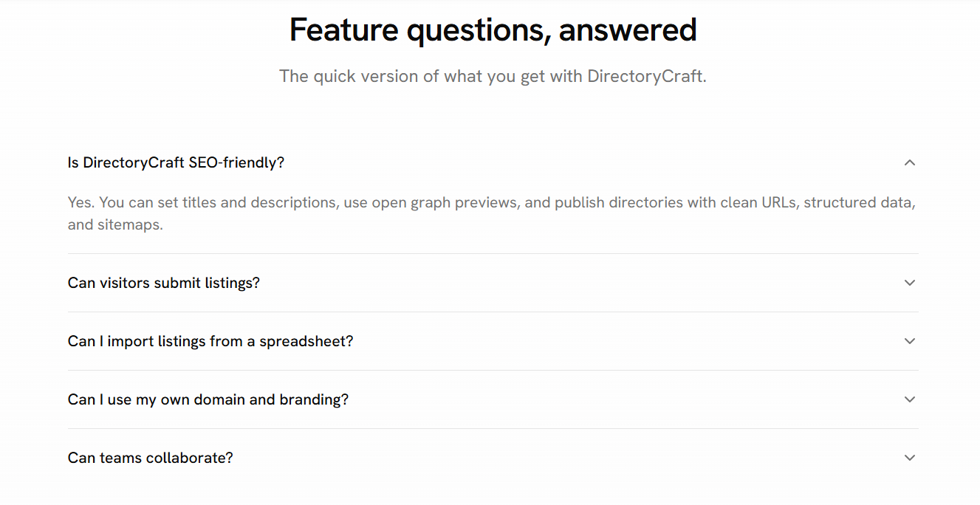Image resolution: width=980 pixels, height=505 pixels.
Task: Click chevron next to spreadsheet import question
Action: click(909, 341)
